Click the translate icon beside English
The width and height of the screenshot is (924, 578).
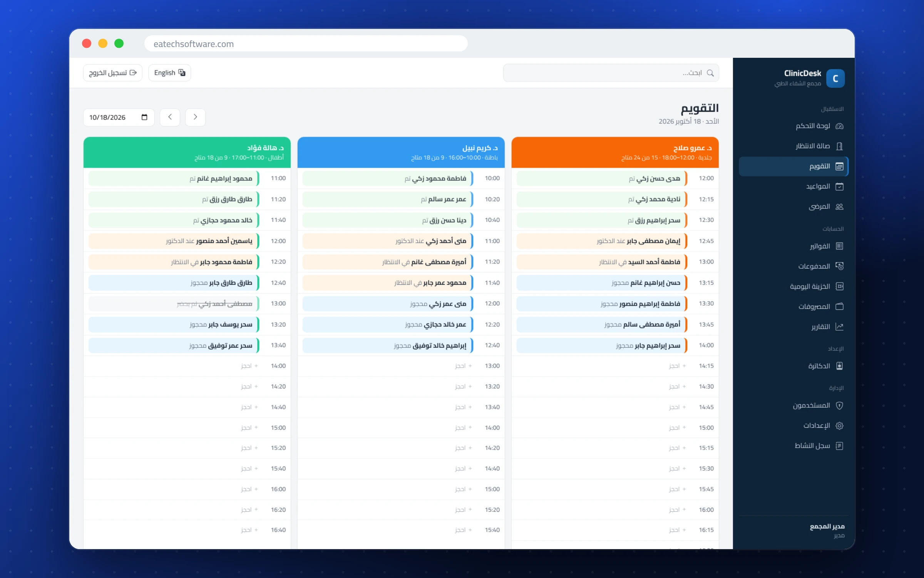pyautogui.click(x=182, y=72)
